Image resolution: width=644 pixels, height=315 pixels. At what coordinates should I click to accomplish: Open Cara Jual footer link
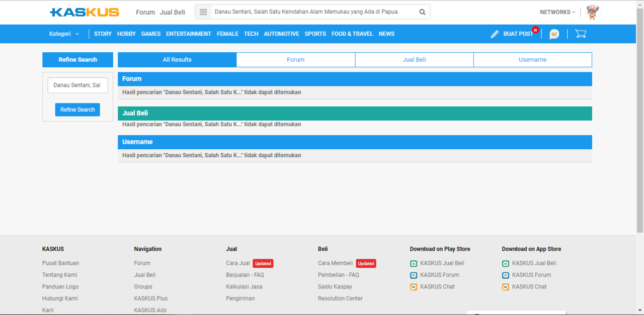[238, 263]
